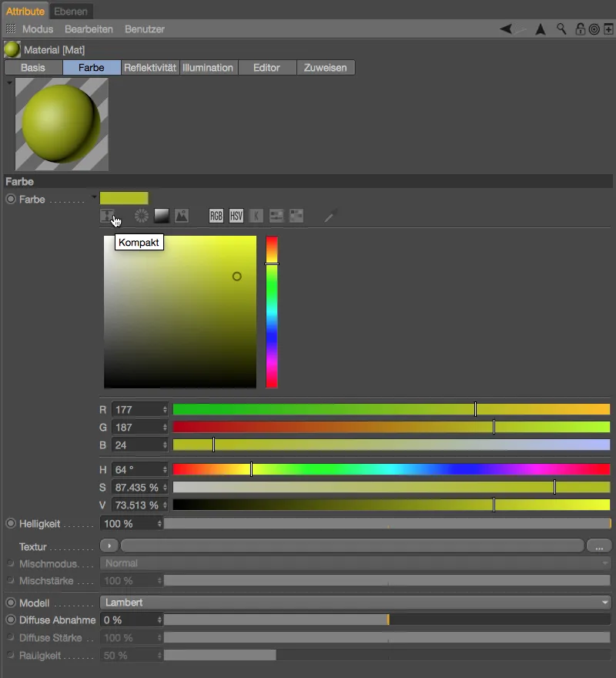
Task: Toggle the Kompakt compact mode icon
Action: point(107,215)
